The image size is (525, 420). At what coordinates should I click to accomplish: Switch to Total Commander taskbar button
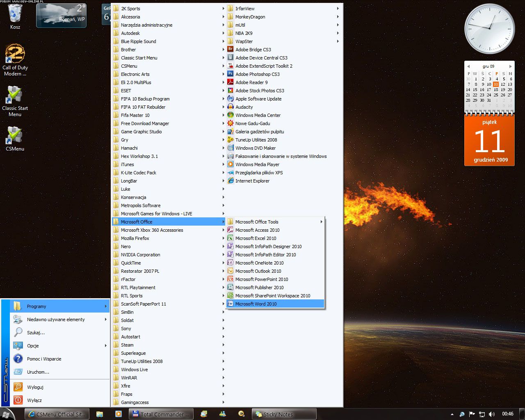click(x=160, y=414)
